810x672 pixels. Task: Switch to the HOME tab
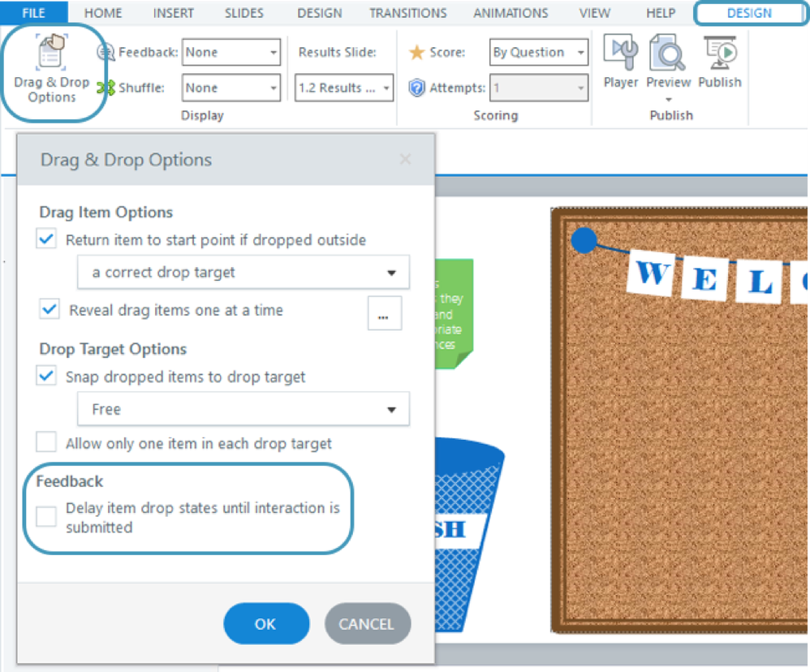(103, 13)
